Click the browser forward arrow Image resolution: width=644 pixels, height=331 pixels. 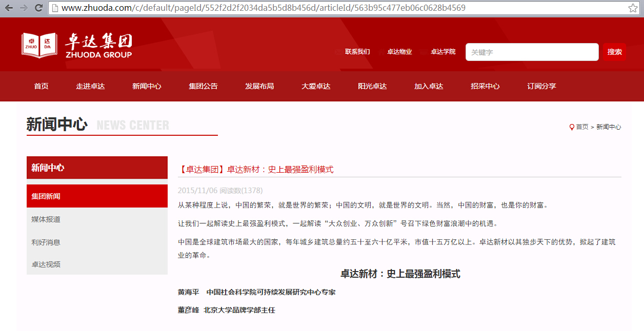pos(24,8)
